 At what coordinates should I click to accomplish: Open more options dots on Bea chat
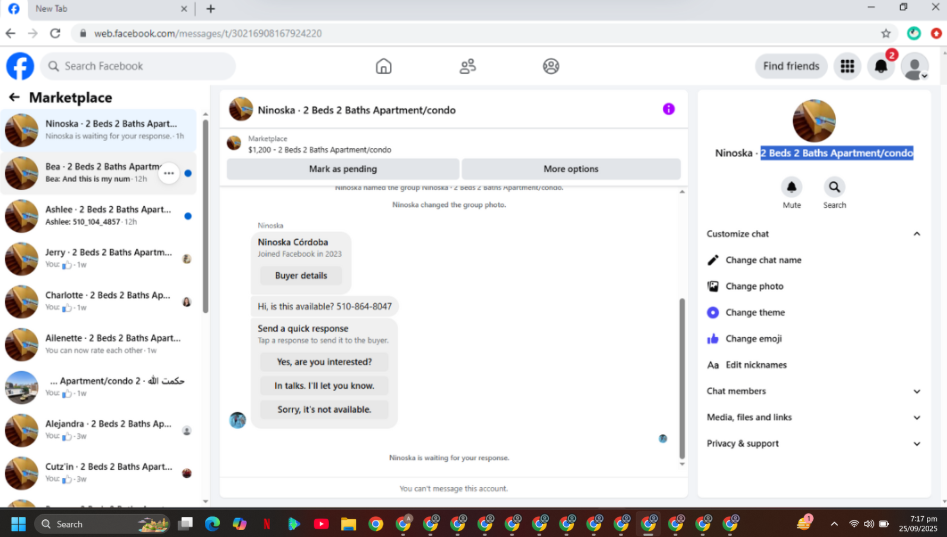click(169, 173)
